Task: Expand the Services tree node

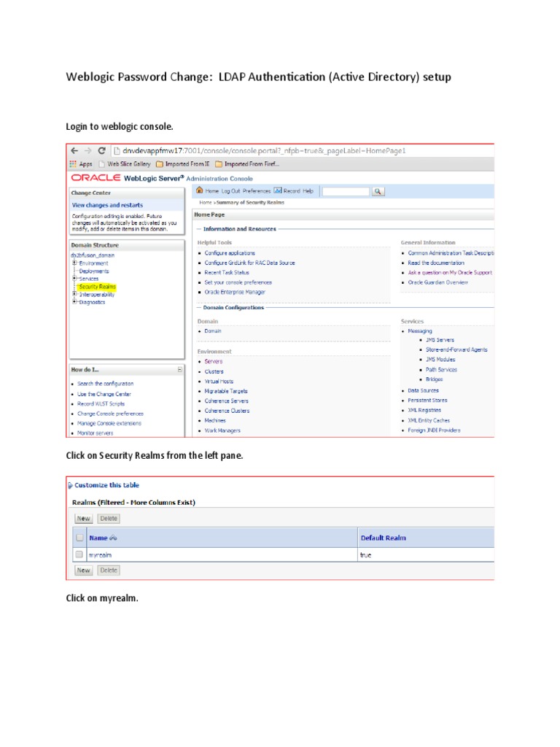Action: point(75,279)
